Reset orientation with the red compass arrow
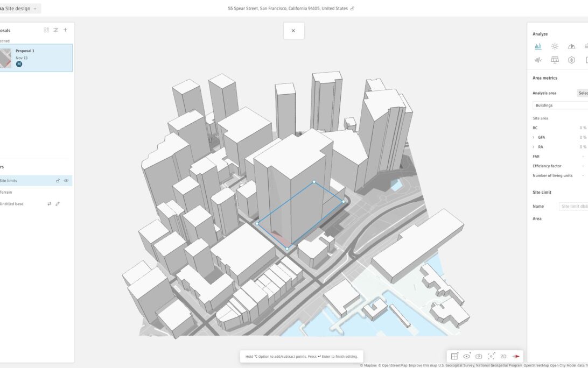Viewport: 588px width, 368px height. (x=516, y=356)
